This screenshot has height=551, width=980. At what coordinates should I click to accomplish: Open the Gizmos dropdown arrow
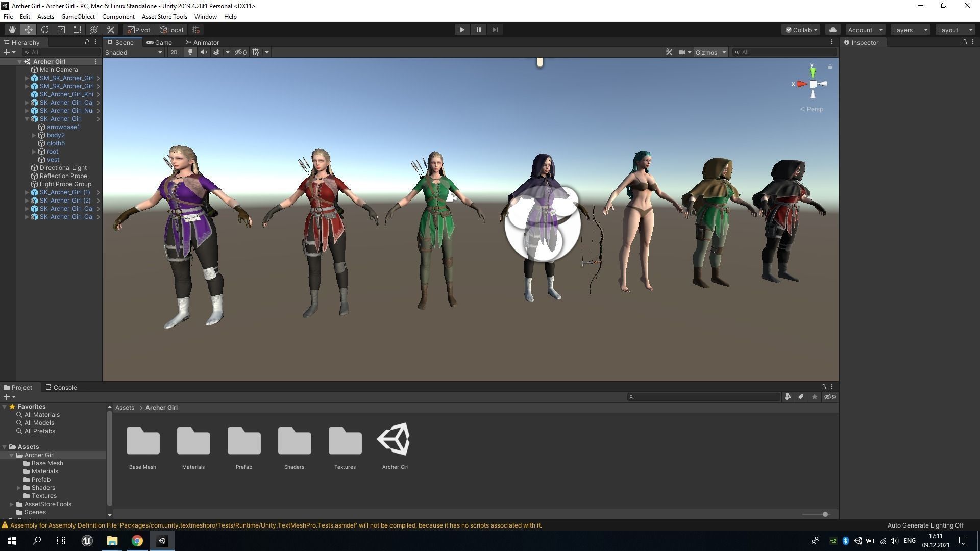tap(724, 52)
